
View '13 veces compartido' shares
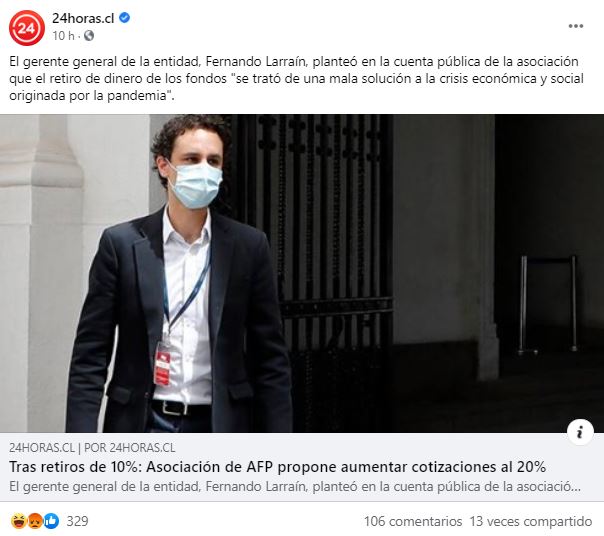[x=530, y=521]
